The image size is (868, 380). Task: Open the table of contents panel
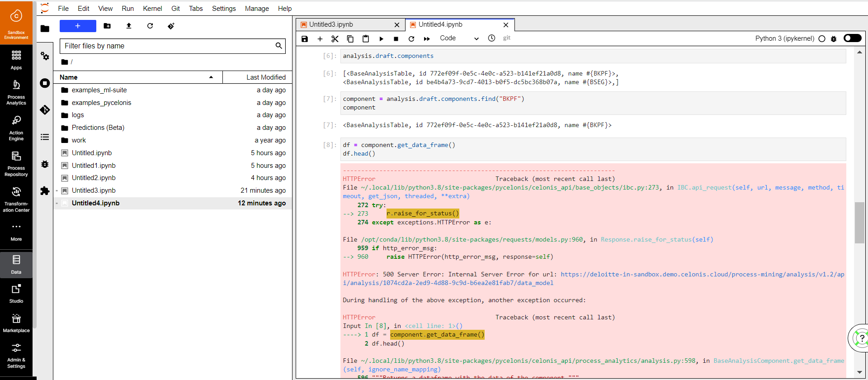(45, 137)
